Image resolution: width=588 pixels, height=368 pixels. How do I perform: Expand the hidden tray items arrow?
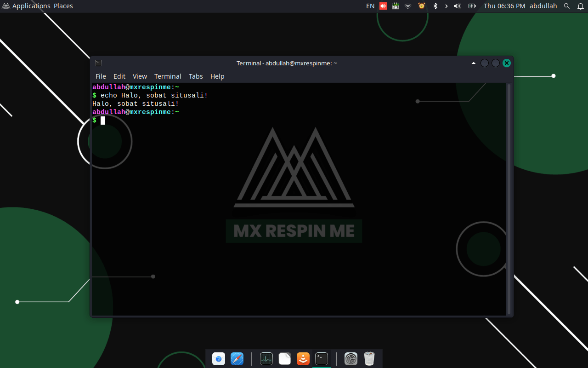pos(446,6)
